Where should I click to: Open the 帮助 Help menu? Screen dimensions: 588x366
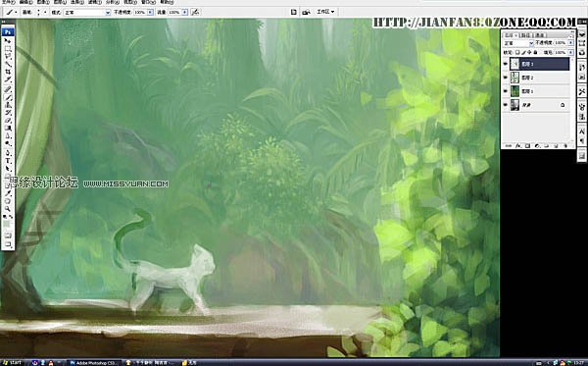(168, 2)
